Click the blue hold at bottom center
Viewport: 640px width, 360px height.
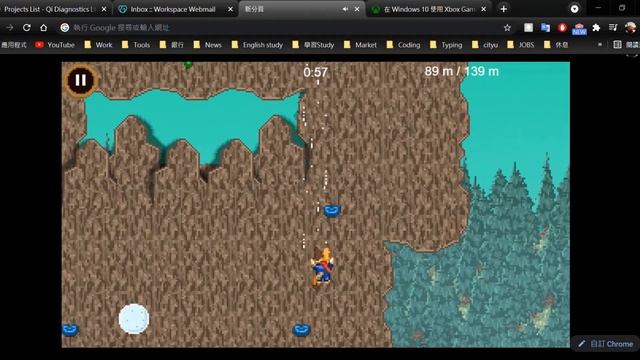[x=302, y=329]
